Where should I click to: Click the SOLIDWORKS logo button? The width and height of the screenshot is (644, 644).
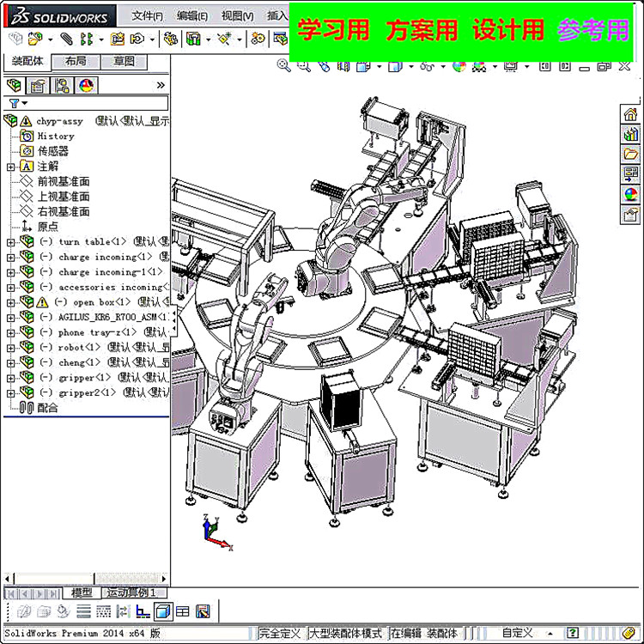(x=60, y=16)
